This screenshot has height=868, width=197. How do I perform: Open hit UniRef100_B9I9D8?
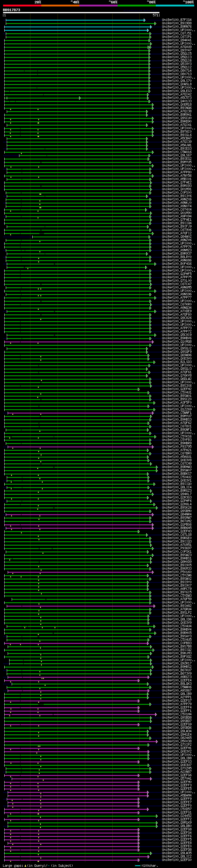[x=177, y=24]
